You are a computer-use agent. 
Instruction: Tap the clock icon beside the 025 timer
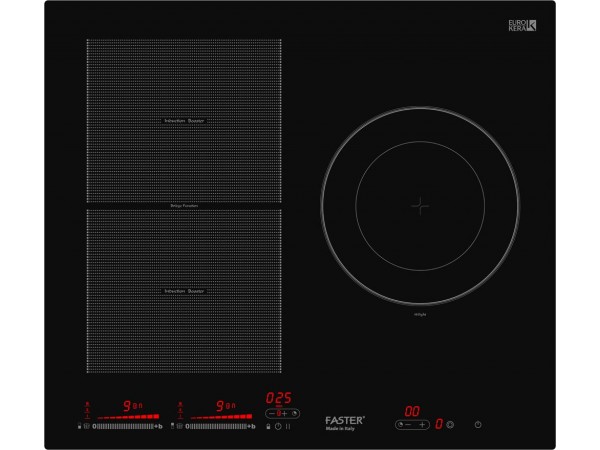coord(294,414)
